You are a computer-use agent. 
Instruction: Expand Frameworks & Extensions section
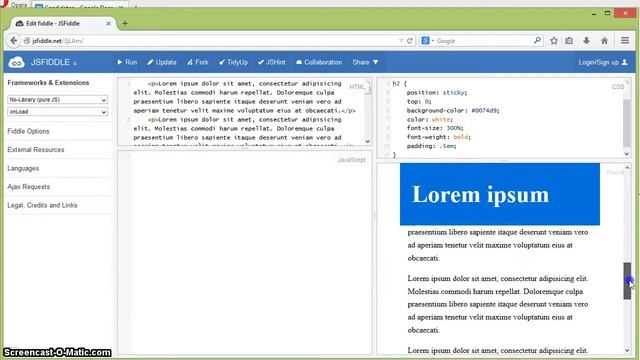coord(48,83)
